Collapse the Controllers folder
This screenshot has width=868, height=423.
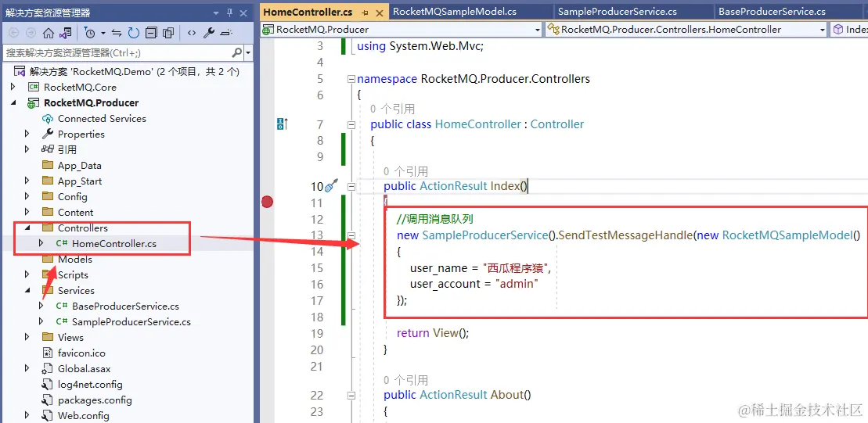tap(27, 228)
